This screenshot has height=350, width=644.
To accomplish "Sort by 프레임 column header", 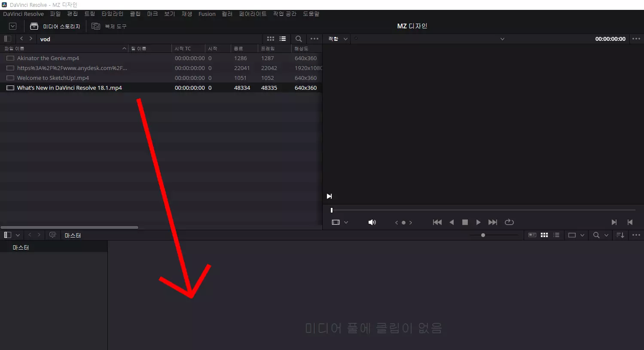I will [x=274, y=49].
